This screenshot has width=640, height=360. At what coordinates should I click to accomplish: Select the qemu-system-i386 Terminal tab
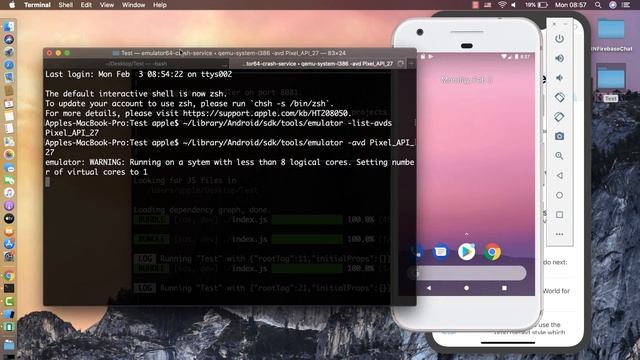(318, 64)
